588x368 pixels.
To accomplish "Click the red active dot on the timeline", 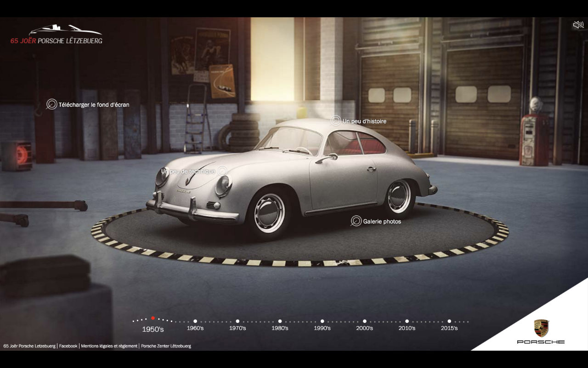I will [x=153, y=317].
